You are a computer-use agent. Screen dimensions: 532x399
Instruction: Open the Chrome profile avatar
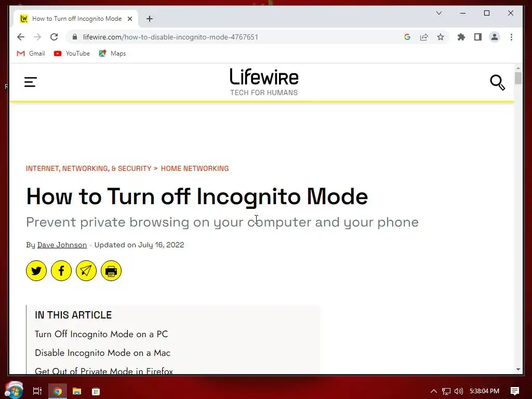click(x=495, y=37)
